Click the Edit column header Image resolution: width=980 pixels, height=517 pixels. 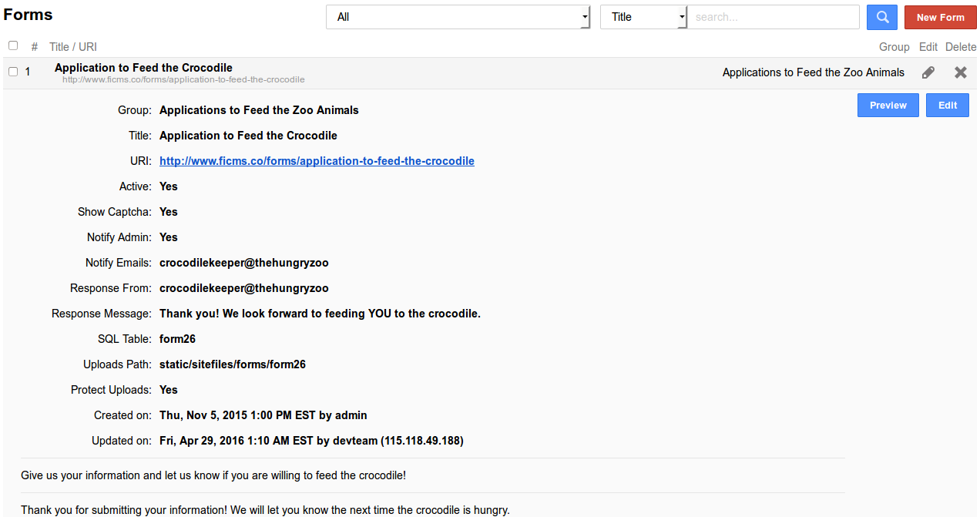point(928,47)
